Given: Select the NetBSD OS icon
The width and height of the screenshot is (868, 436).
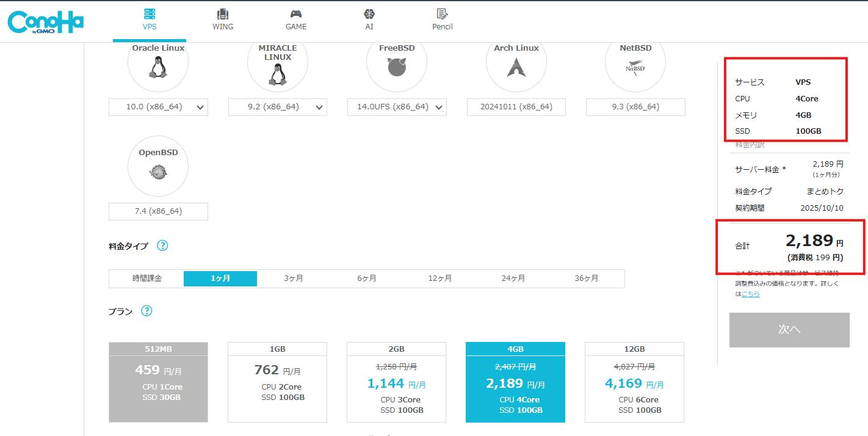Looking at the screenshot, I should [635, 67].
